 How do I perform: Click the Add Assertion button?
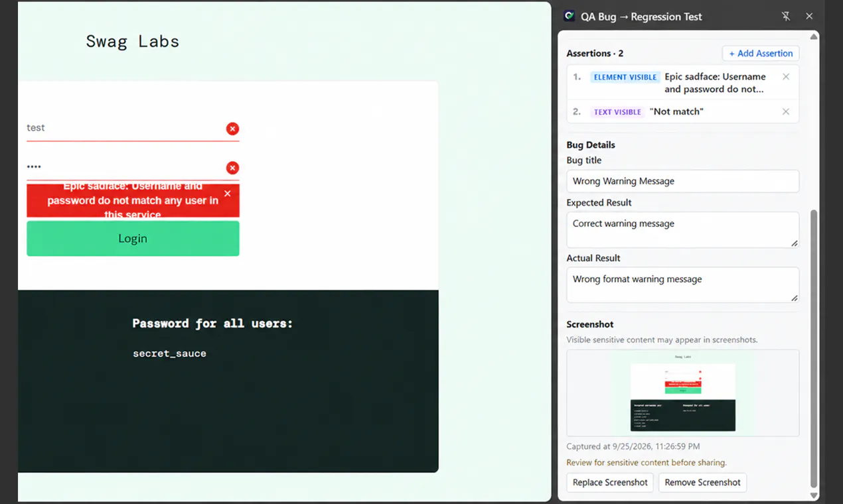761,54
